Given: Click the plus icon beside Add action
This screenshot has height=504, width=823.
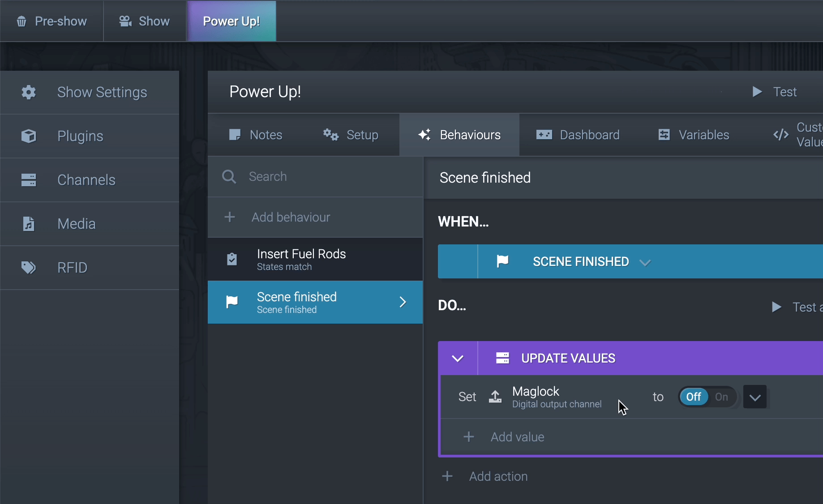Looking at the screenshot, I should click(447, 476).
